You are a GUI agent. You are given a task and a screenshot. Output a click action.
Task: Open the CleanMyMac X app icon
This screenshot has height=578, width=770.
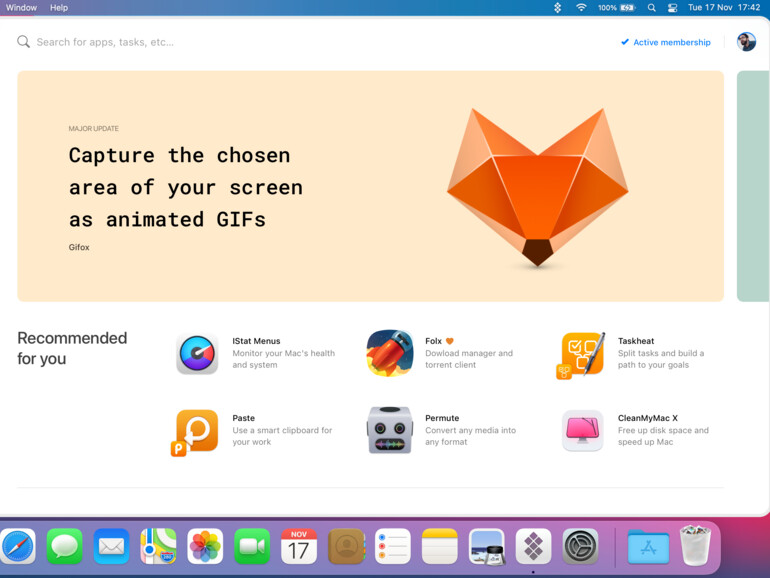click(x=583, y=431)
